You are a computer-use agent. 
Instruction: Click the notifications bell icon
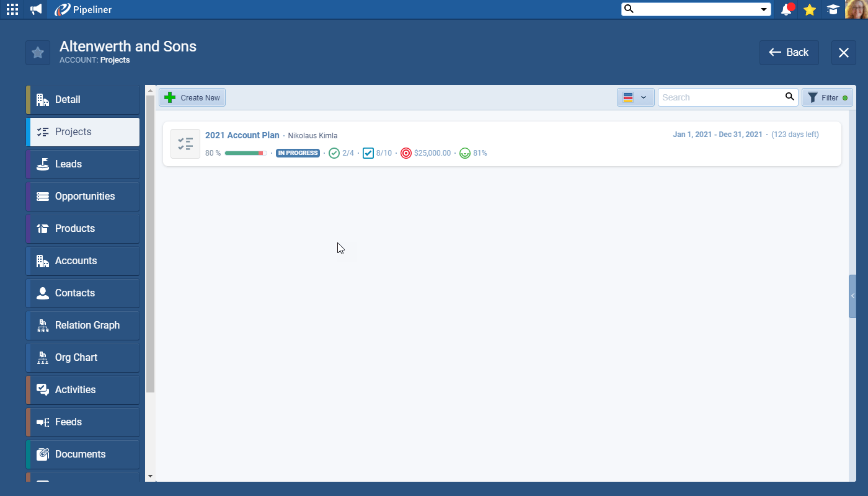tap(786, 9)
